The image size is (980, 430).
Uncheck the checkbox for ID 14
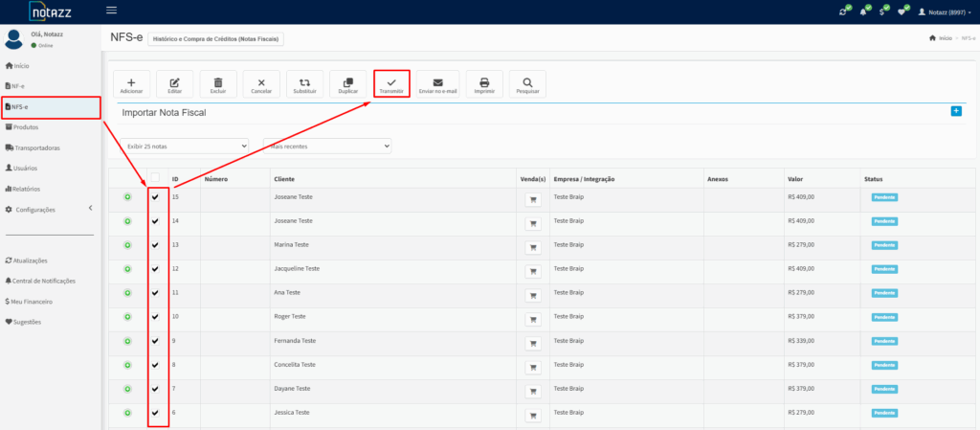pos(155,221)
